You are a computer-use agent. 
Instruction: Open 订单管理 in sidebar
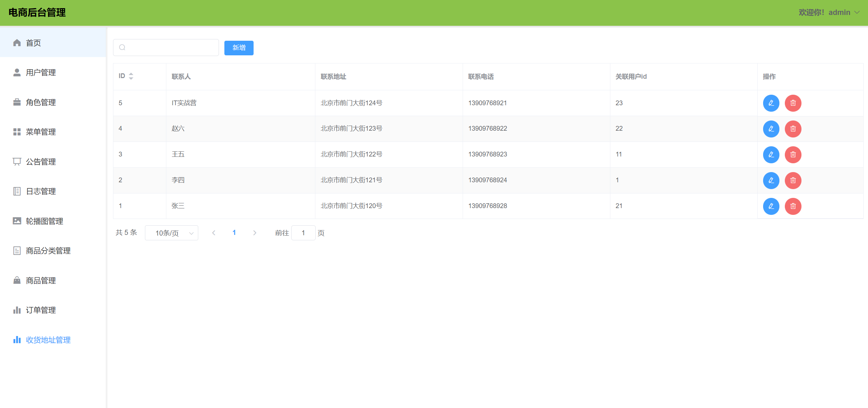tap(41, 310)
